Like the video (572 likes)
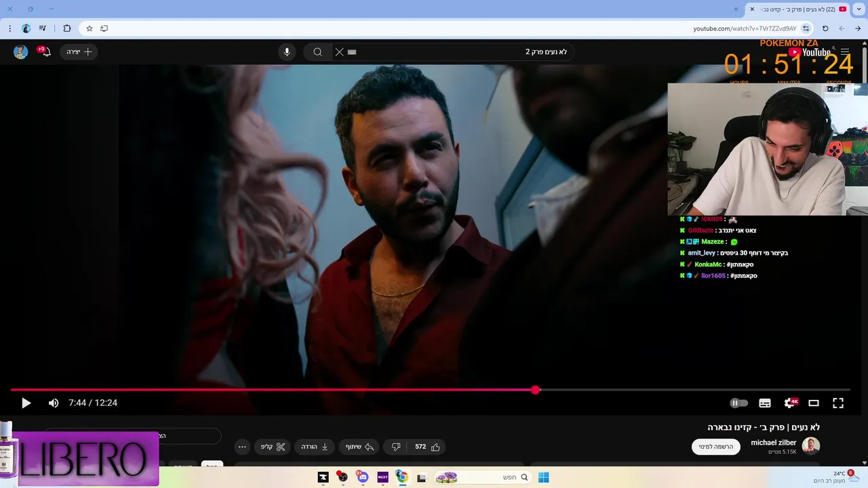Viewport: 868px width, 488px height. point(428,447)
